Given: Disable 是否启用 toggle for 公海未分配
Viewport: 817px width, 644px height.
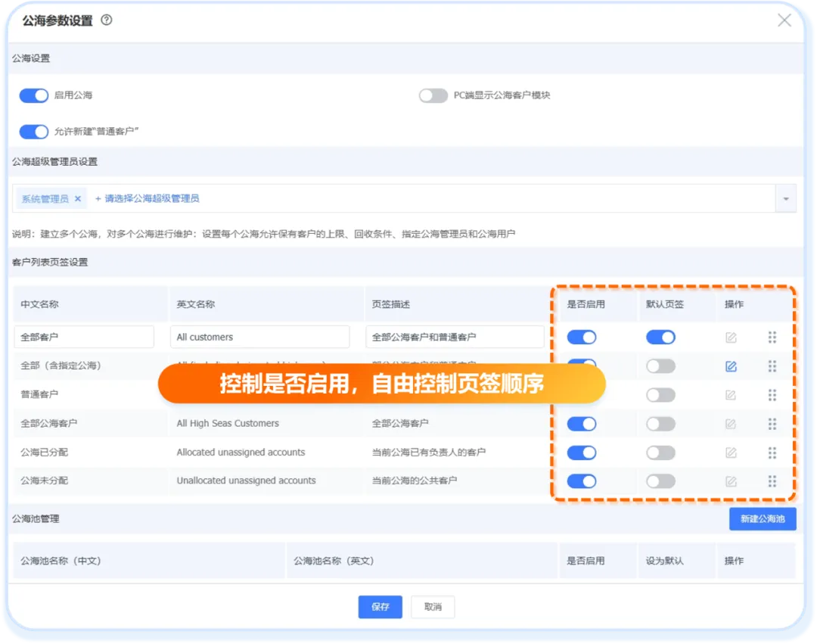Looking at the screenshot, I should (582, 481).
